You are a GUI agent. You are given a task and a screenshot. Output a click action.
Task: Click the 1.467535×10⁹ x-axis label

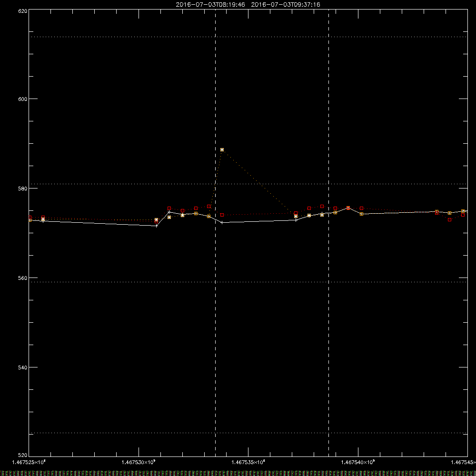pos(248,462)
